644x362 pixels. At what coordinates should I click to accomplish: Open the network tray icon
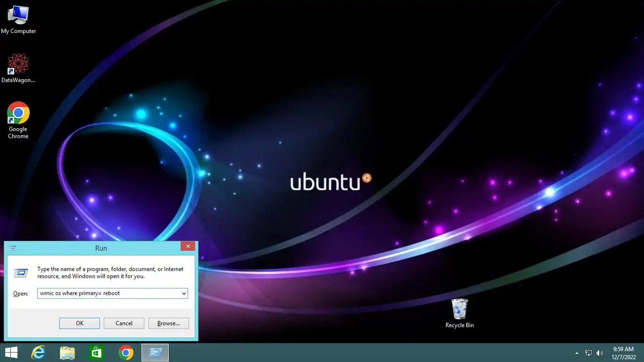[x=588, y=353]
